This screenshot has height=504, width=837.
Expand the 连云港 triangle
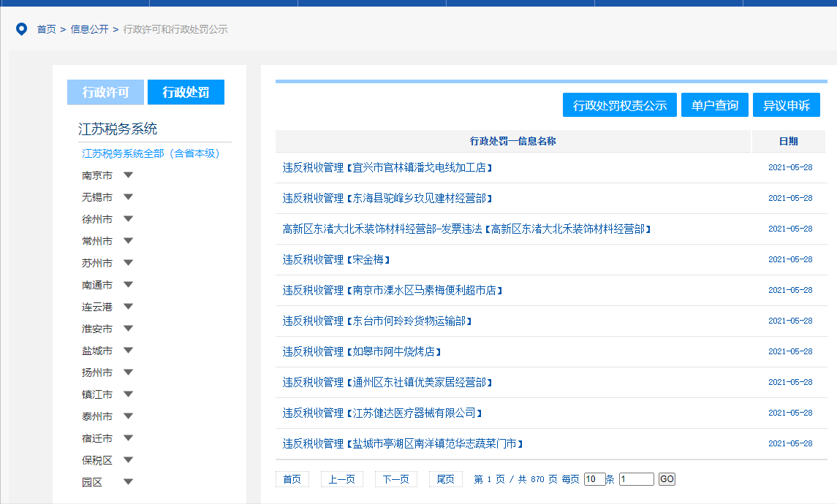128,306
